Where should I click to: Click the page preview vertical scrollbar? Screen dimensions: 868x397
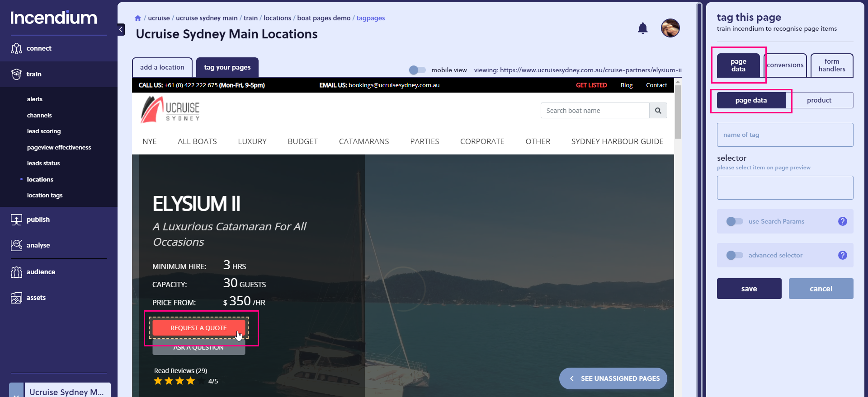[x=678, y=112]
